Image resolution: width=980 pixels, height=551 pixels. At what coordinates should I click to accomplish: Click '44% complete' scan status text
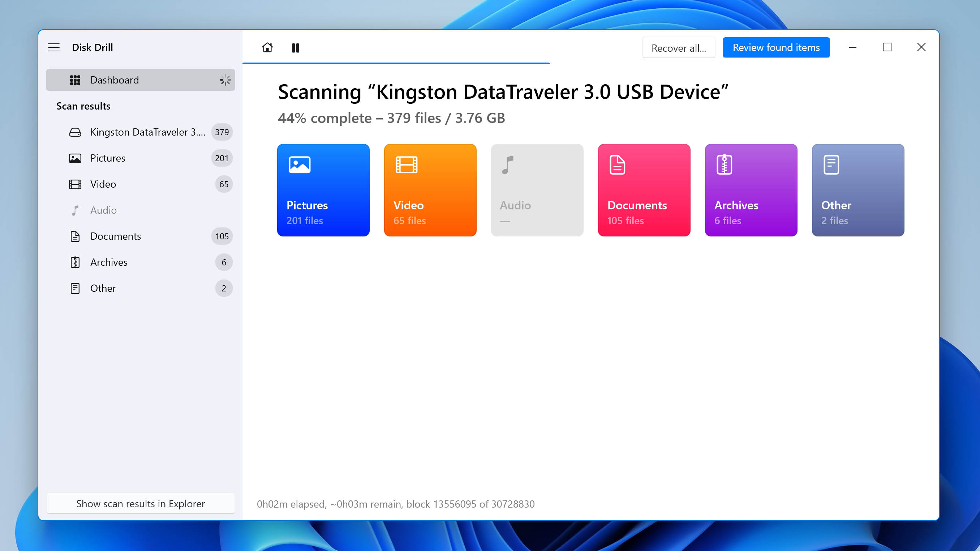point(324,118)
